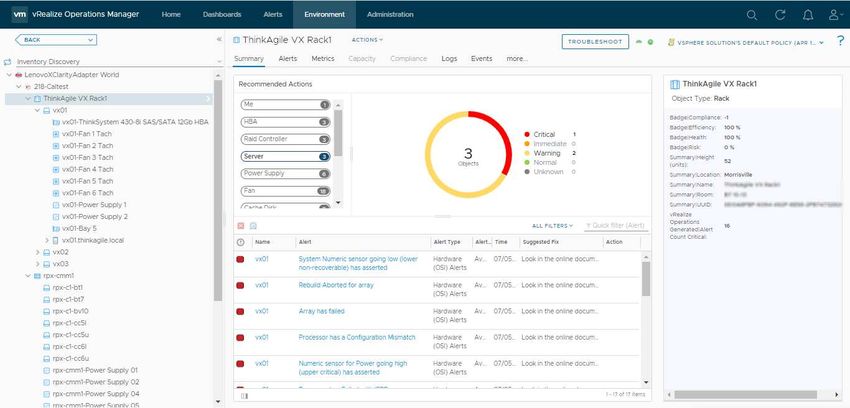Click the help question mark icon
The width and height of the screenshot is (850, 408).
coord(841,41)
